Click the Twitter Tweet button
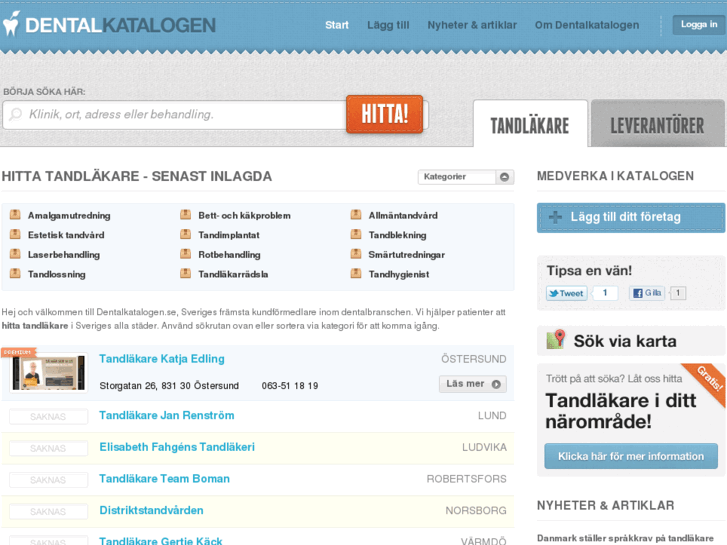 coord(567,293)
